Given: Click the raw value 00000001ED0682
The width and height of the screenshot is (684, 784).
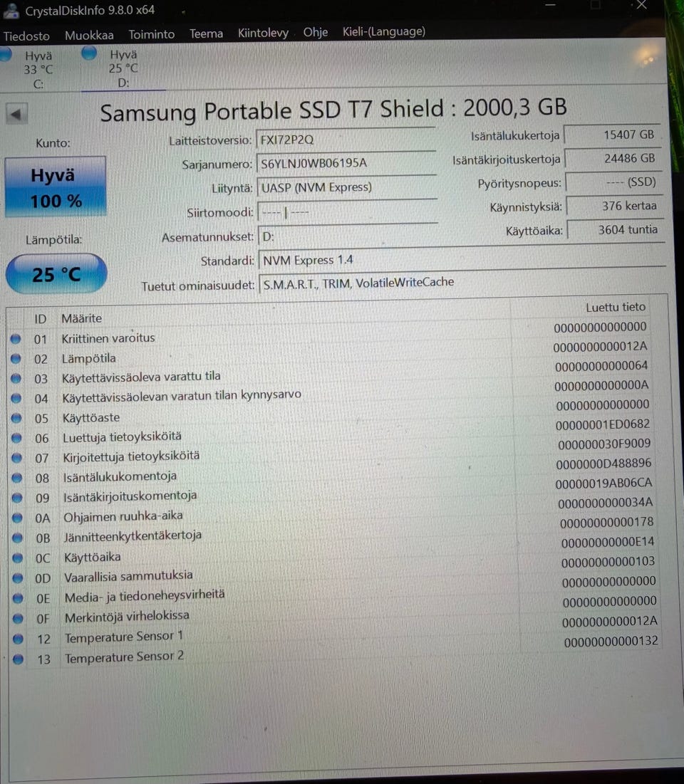Looking at the screenshot, I should click(x=603, y=424).
